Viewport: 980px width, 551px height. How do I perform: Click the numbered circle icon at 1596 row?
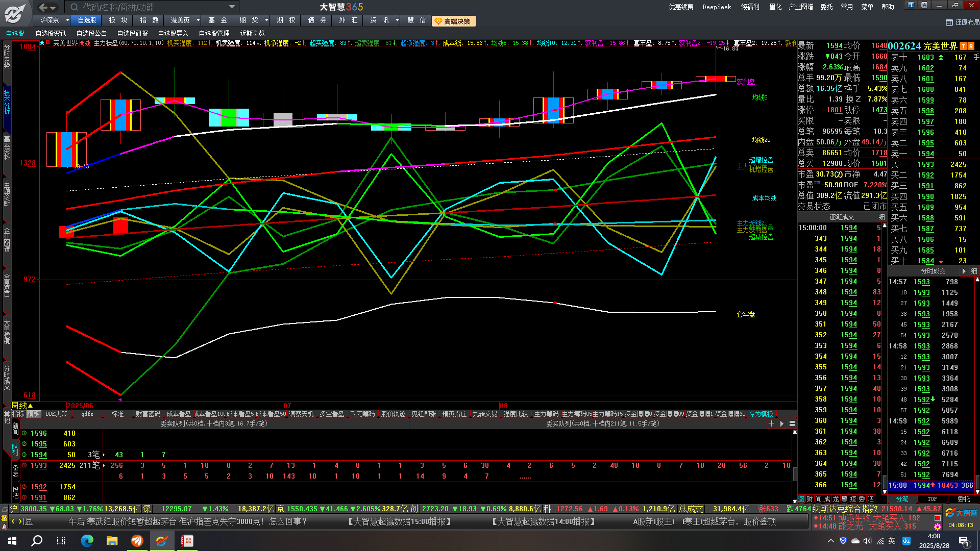click(x=24, y=433)
